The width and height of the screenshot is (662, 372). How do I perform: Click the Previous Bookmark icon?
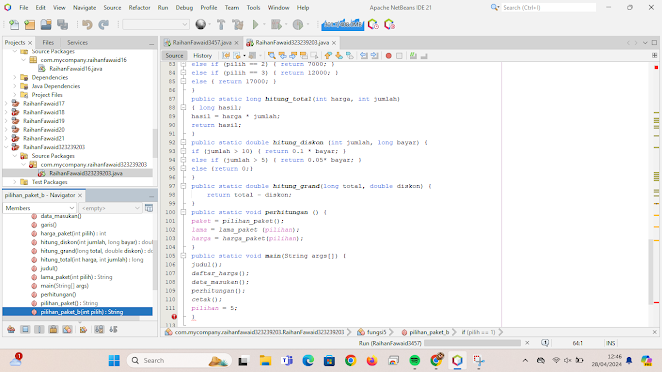pos(328,56)
